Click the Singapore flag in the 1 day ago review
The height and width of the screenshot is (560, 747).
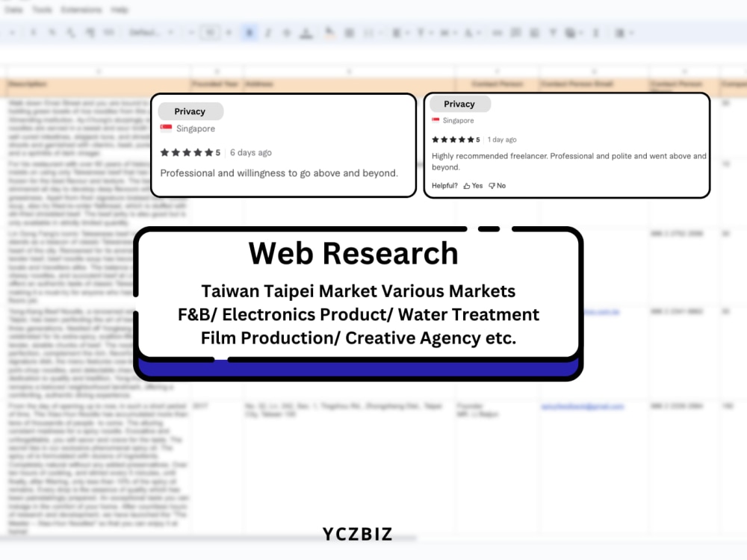click(x=436, y=120)
